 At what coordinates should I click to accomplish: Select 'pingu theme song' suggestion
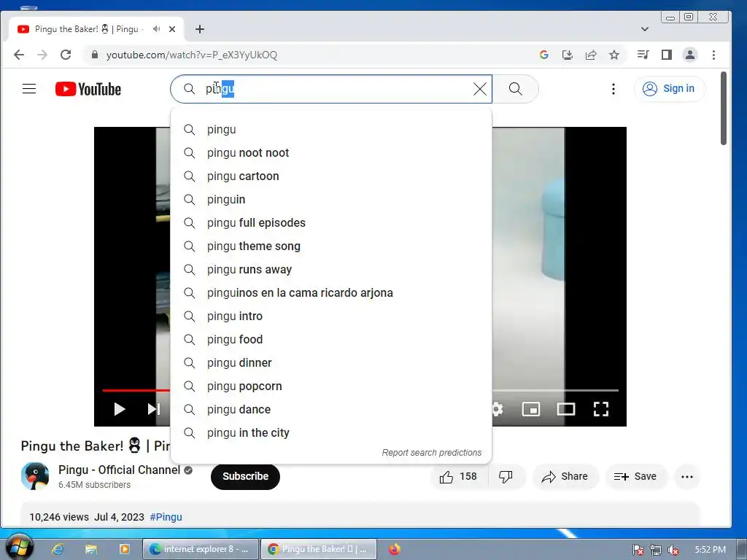coord(330,246)
